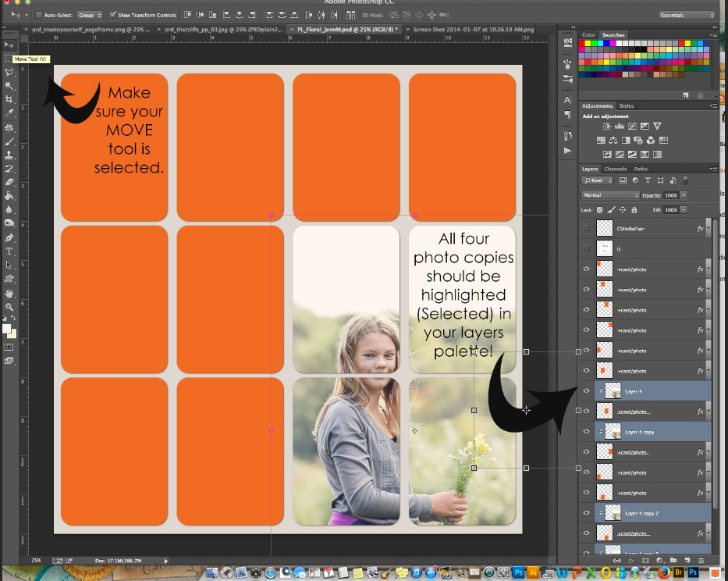Viewport: 728px width, 581px height.
Task: Expand the Auto-Select Group dropdown
Action: coord(90,15)
